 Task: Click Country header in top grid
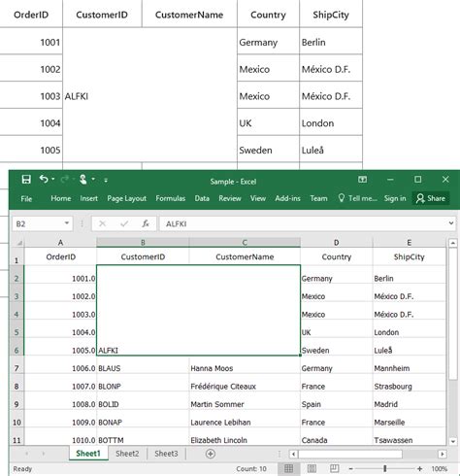[x=268, y=15]
